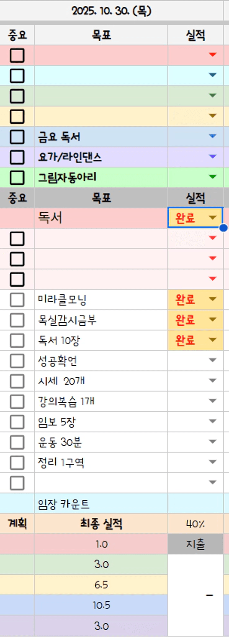Click the blue selection handle dot

223,228
